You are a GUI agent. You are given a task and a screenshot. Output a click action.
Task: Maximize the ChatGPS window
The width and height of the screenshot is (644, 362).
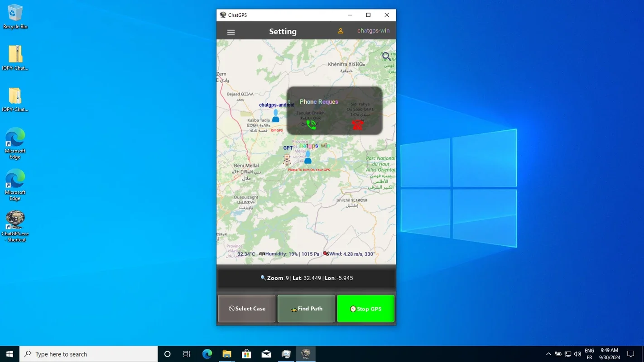[x=368, y=15]
